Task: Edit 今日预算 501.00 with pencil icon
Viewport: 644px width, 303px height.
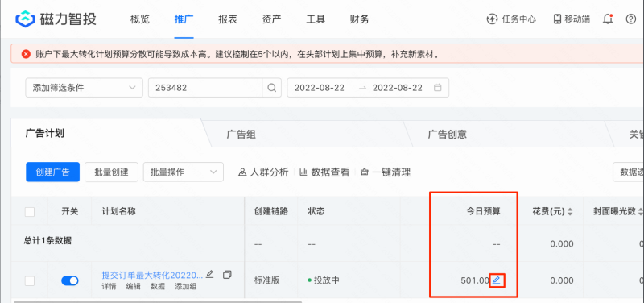Action: pos(497,280)
